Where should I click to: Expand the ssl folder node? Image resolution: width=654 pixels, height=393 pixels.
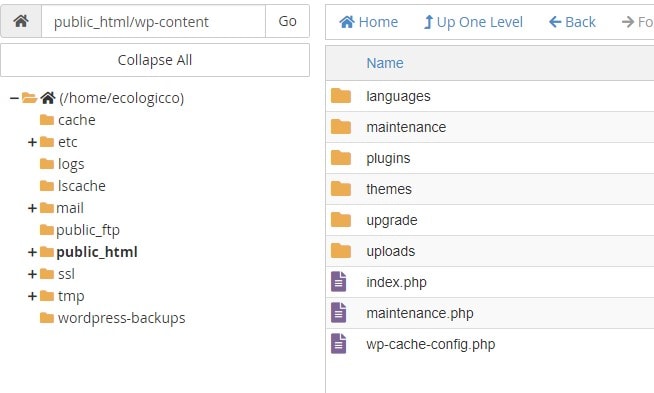coord(32,274)
